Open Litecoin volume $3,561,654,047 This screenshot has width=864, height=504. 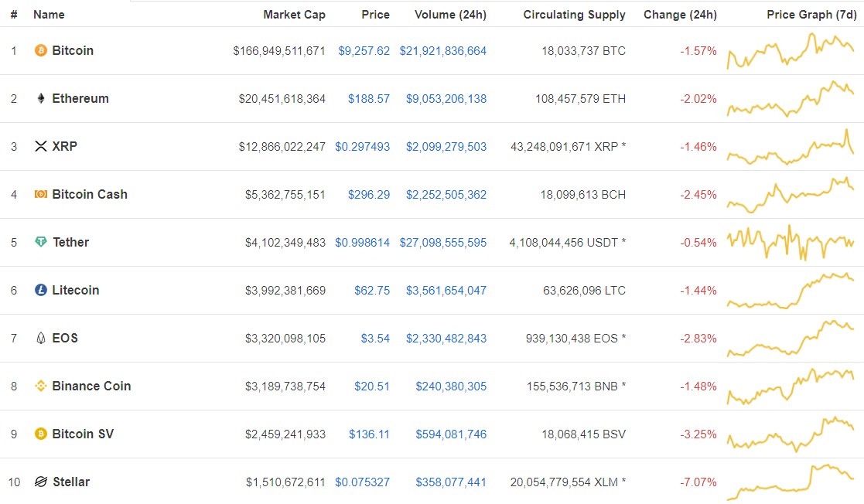(x=446, y=291)
